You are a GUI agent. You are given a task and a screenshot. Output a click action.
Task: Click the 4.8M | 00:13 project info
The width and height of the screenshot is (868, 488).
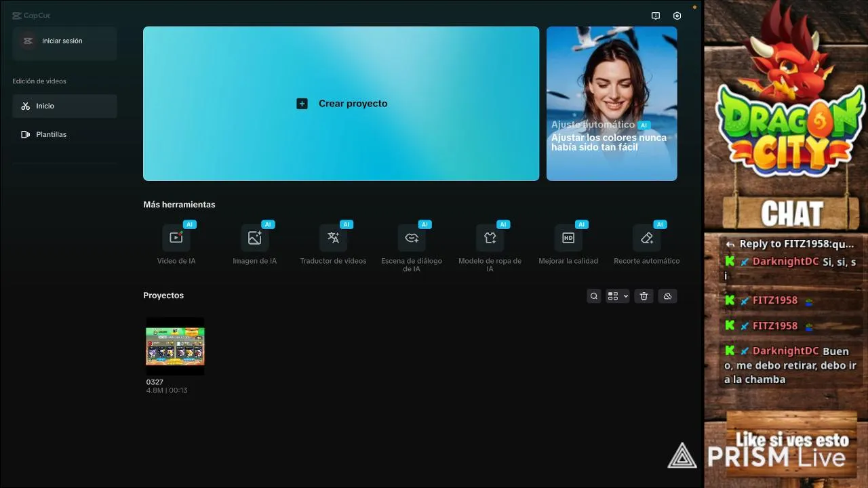(167, 390)
